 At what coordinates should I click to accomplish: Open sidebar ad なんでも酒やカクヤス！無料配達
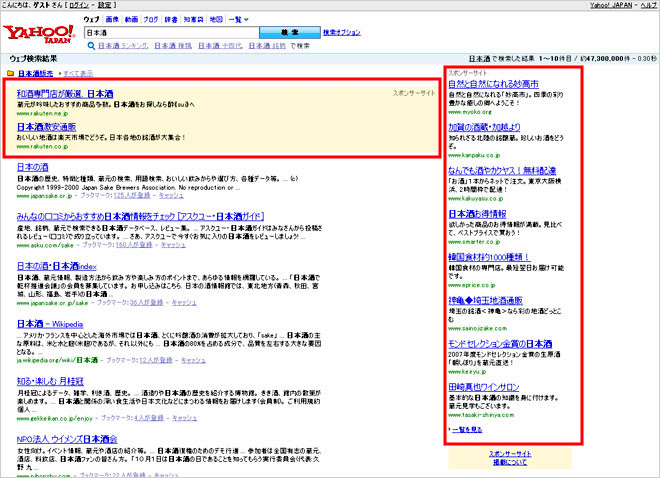(x=502, y=170)
